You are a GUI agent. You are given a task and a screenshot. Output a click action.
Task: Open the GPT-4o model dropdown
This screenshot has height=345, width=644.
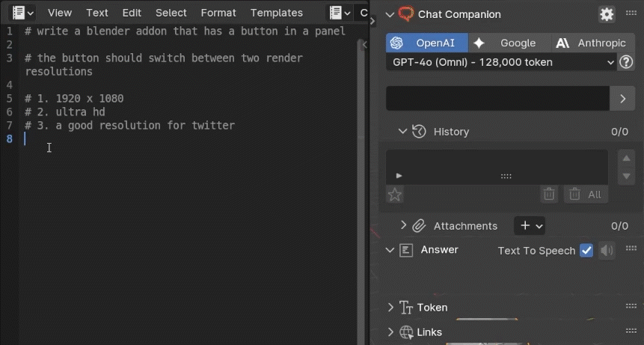click(501, 62)
